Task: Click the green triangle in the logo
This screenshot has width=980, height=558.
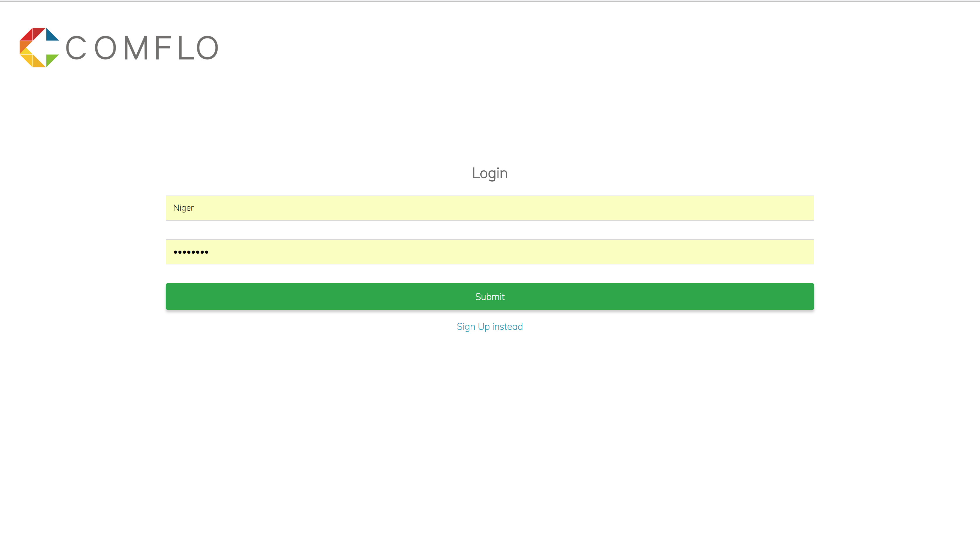Action: (50, 60)
